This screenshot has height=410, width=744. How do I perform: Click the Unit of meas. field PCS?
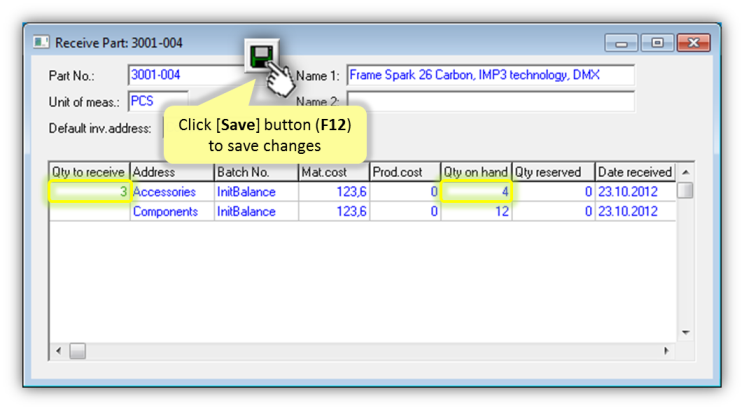click(158, 101)
